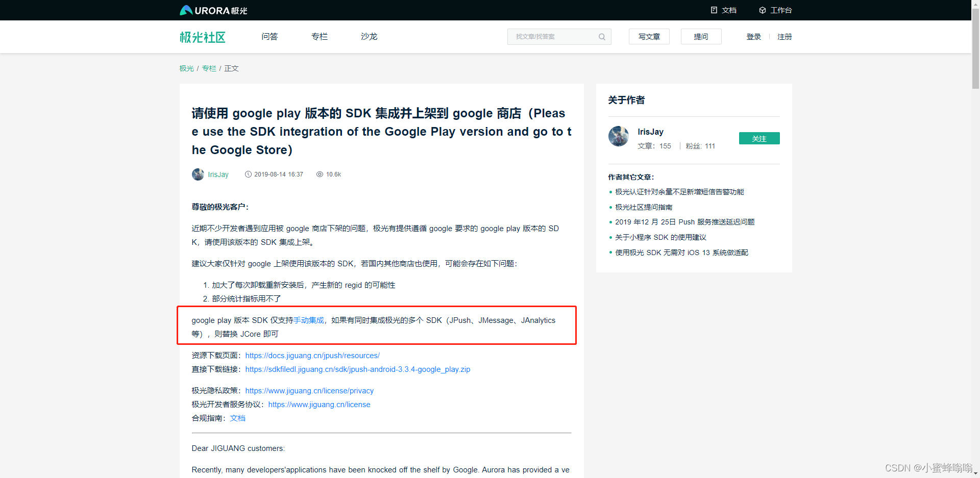Click the 作者其它文章 heading

point(631,177)
